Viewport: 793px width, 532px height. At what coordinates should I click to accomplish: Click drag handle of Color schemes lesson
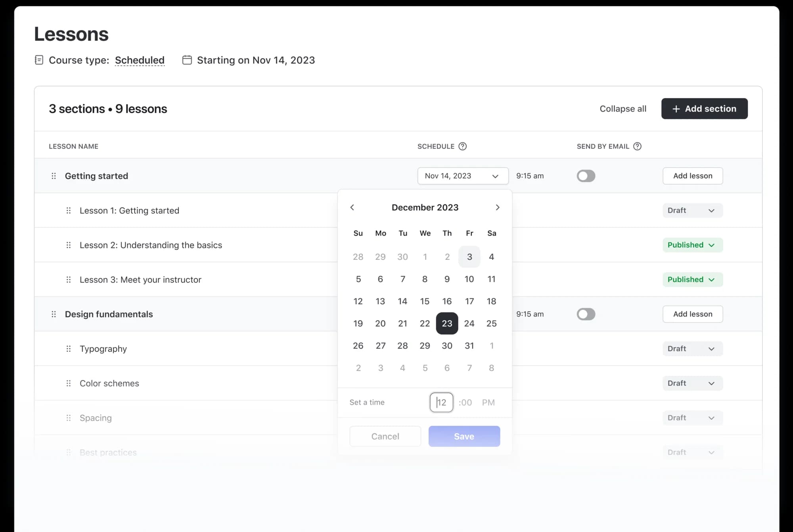point(68,383)
